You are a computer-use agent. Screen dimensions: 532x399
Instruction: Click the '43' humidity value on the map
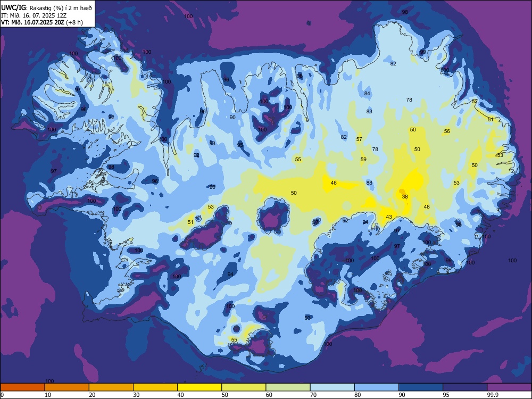tap(389, 217)
